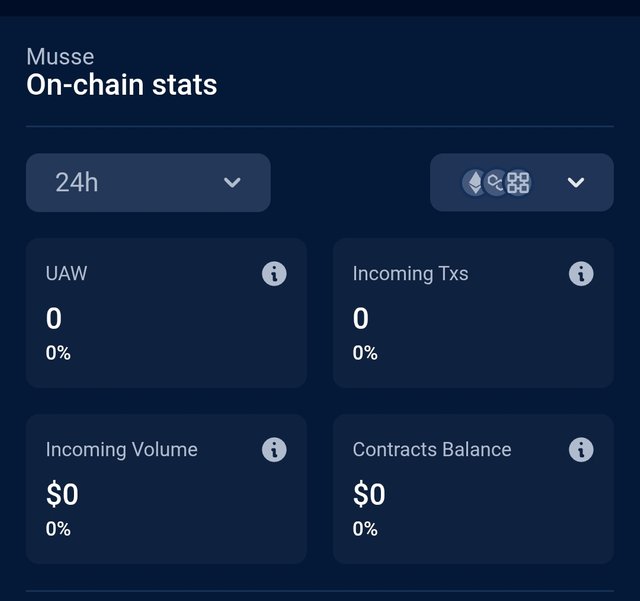View Contracts Balance info icon
Viewport: 640px width, 601px height.
tap(581, 450)
